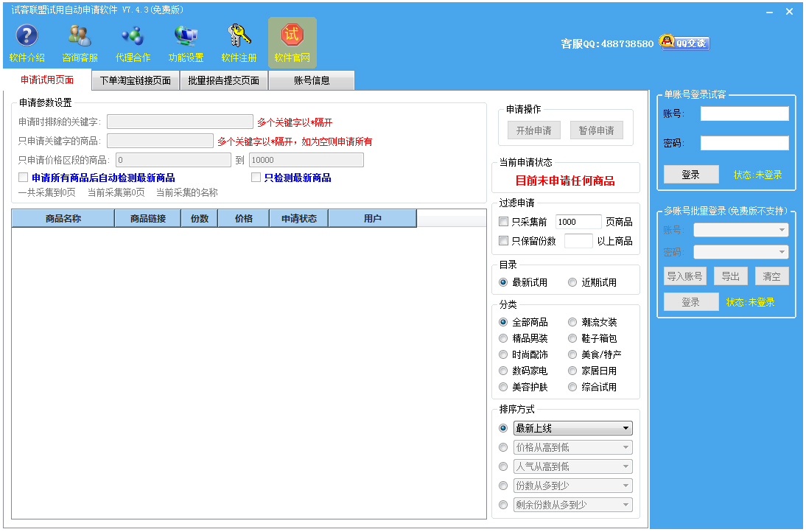Screen dimensions: 806x532
Task: Tick the 只检测最新商品 checkbox
Action: 256,178
